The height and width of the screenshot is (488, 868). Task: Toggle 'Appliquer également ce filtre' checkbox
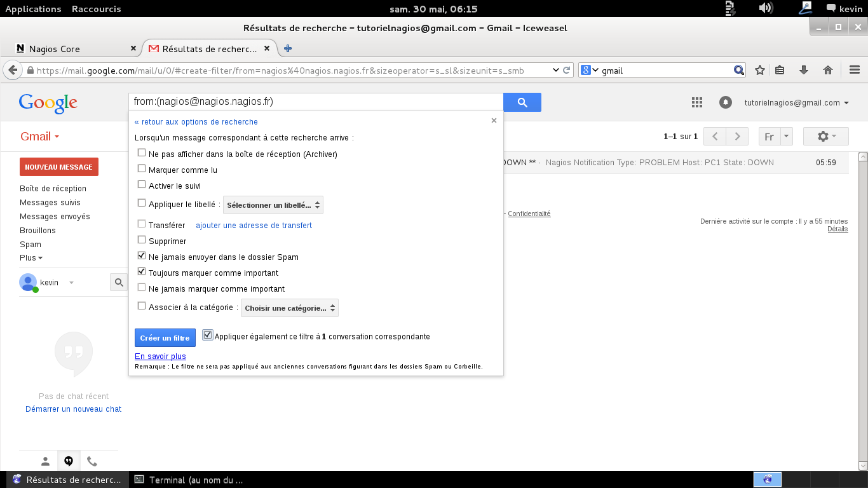(208, 335)
